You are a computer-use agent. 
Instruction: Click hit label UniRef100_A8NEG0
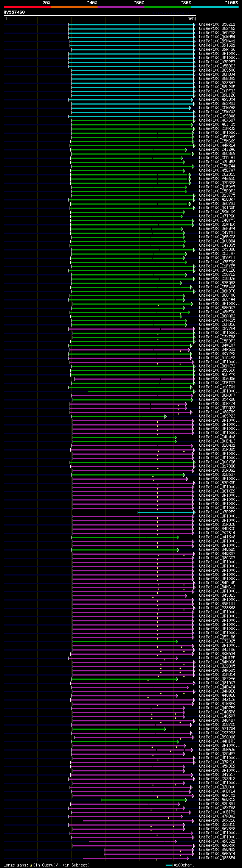point(217,312)
